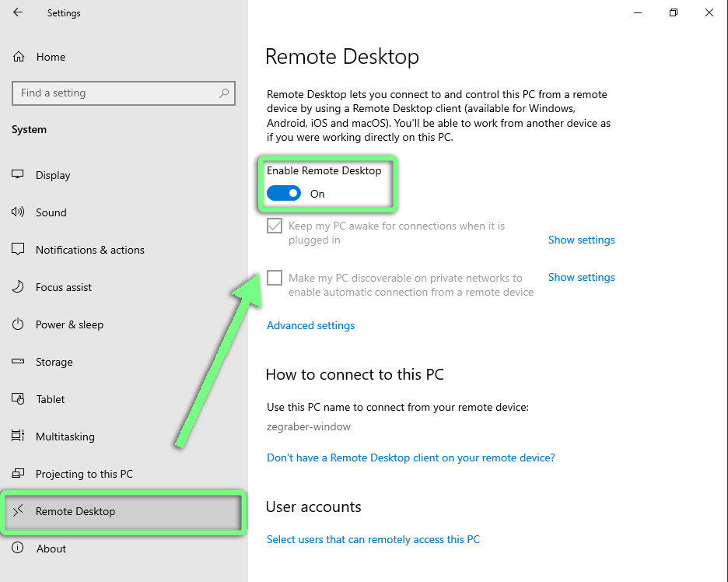
Task: Open Multitasking via its icon
Action: 17,436
